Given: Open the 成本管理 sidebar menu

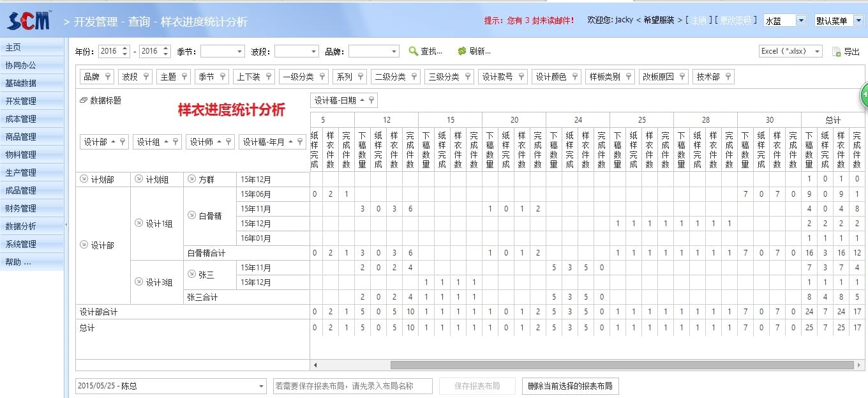Looking at the screenshot, I should point(21,118).
